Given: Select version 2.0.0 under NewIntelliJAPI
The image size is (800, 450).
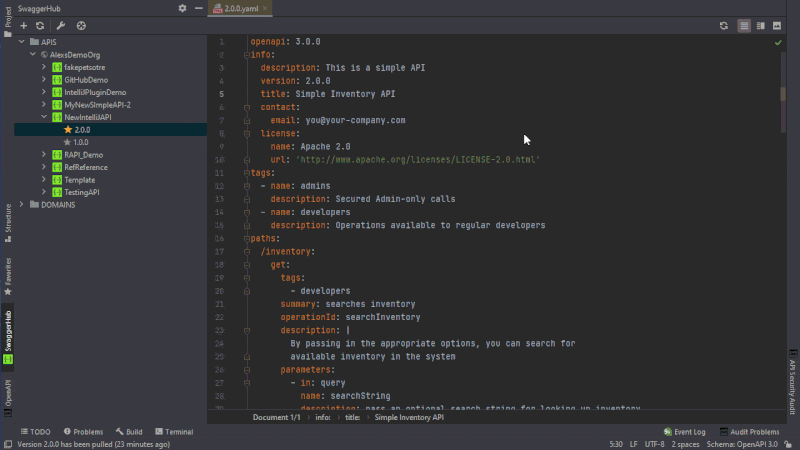Looking at the screenshot, I should [110, 130].
